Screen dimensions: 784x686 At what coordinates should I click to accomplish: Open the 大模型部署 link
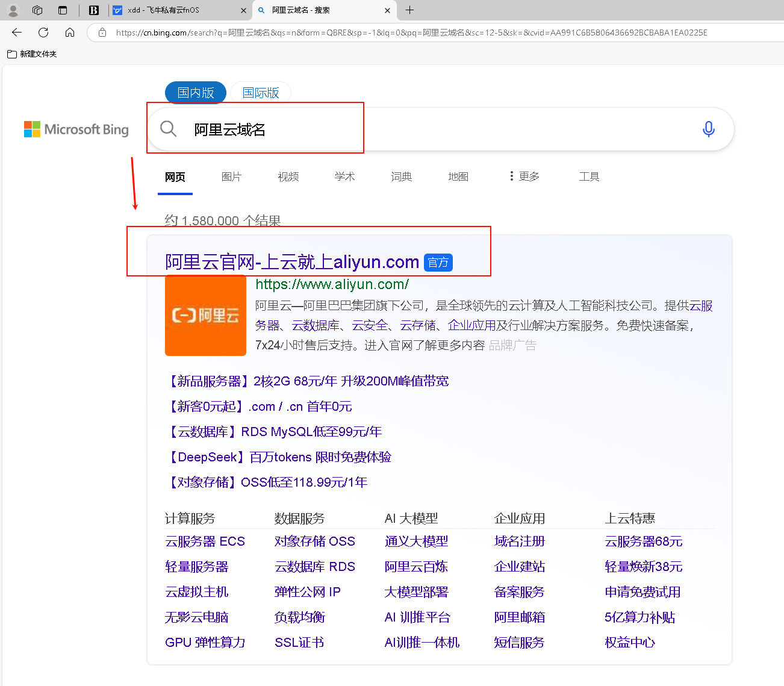[x=417, y=592]
